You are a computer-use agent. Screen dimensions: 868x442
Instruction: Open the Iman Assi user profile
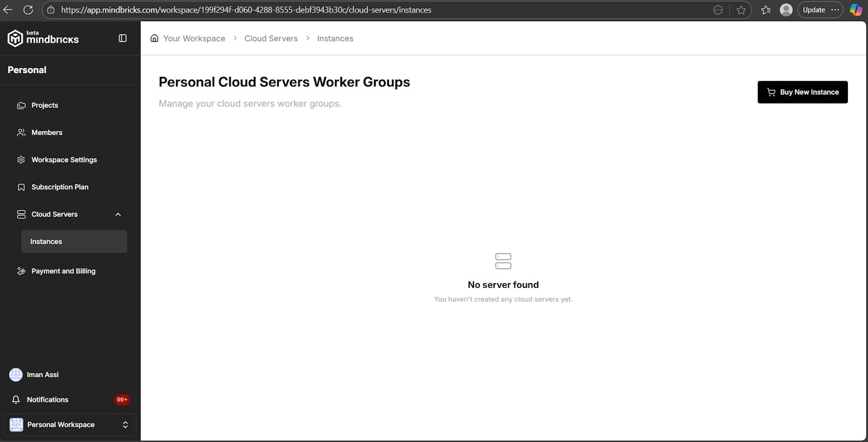pos(42,375)
